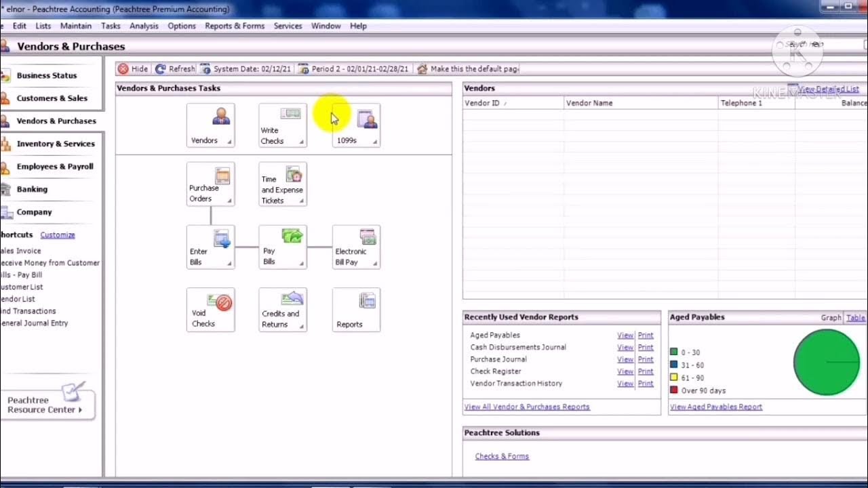
Task: Open the General Journal Entry shortcut
Action: 35,323
